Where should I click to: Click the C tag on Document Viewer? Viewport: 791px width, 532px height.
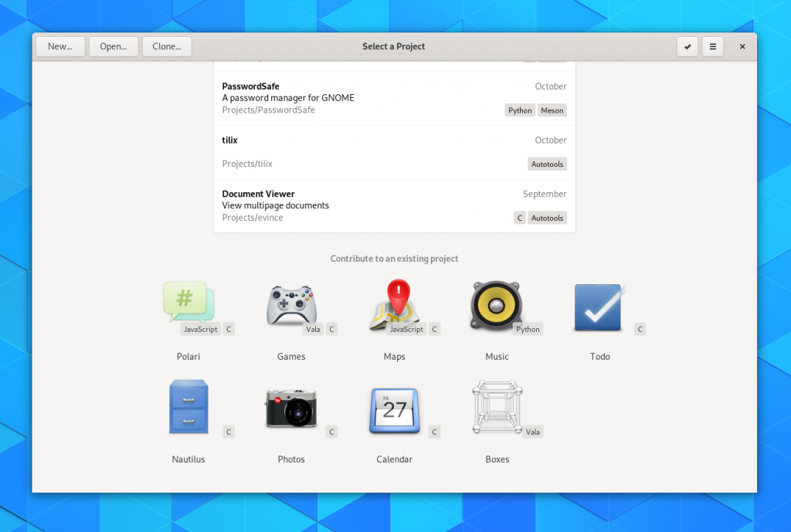(x=520, y=218)
